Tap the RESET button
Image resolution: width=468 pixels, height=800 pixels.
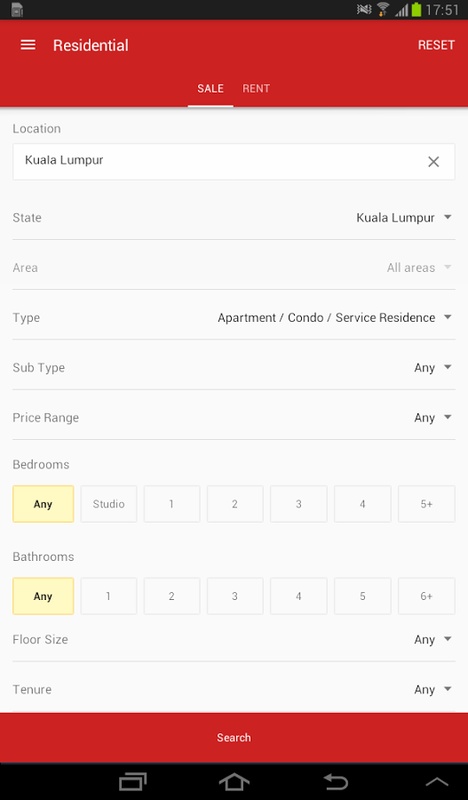click(x=436, y=45)
